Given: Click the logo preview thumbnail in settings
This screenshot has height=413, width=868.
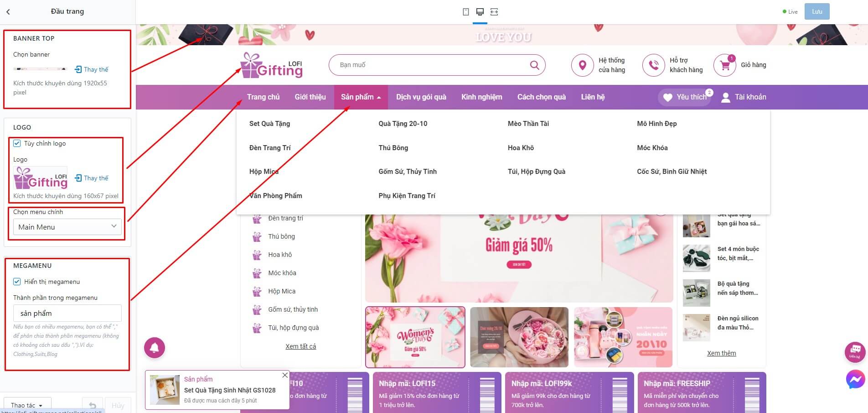Looking at the screenshot, I should point(41,178).
